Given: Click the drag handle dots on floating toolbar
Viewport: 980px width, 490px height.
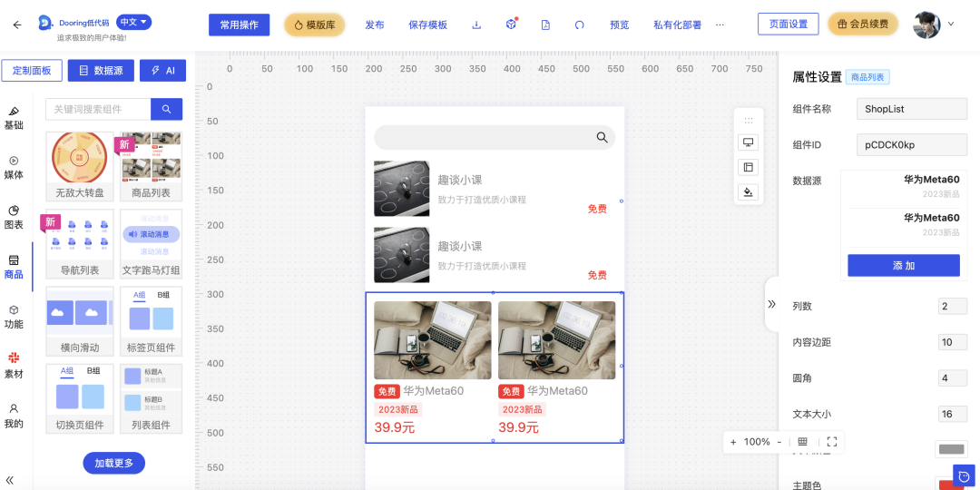Looking at the screenshot, I should [x=748, y=121].
